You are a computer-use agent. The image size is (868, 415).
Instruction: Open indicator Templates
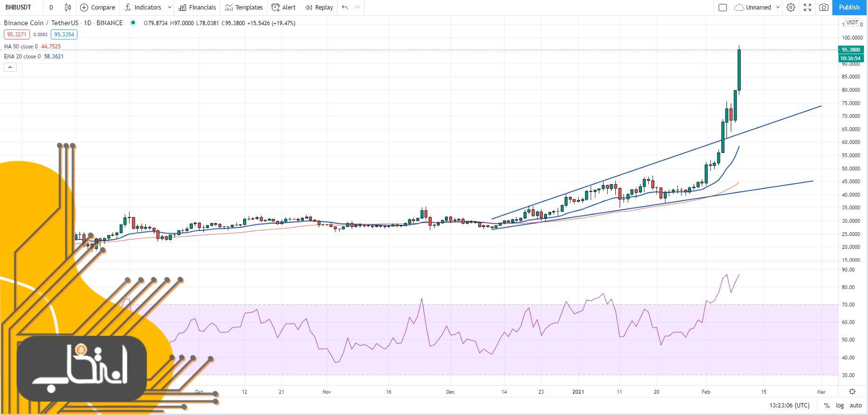pos(244,7)
